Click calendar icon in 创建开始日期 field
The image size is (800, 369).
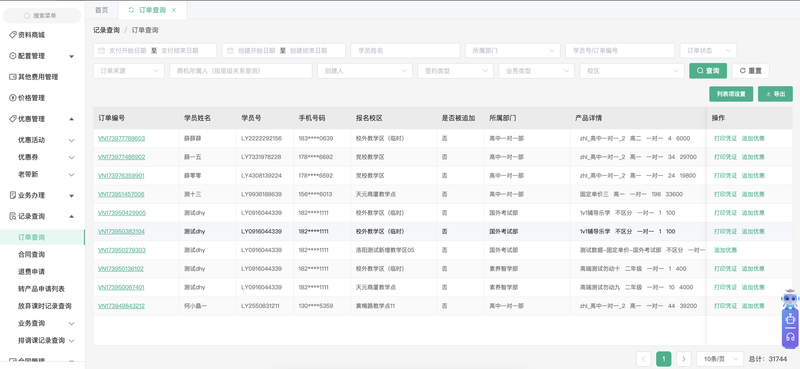click(230, 51)
